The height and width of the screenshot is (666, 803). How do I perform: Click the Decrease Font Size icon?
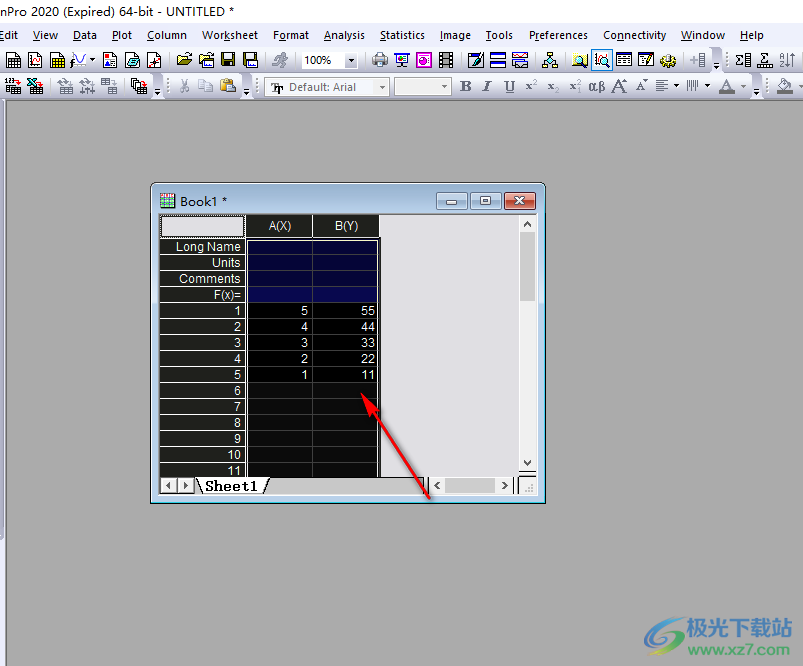click(642, 86)
